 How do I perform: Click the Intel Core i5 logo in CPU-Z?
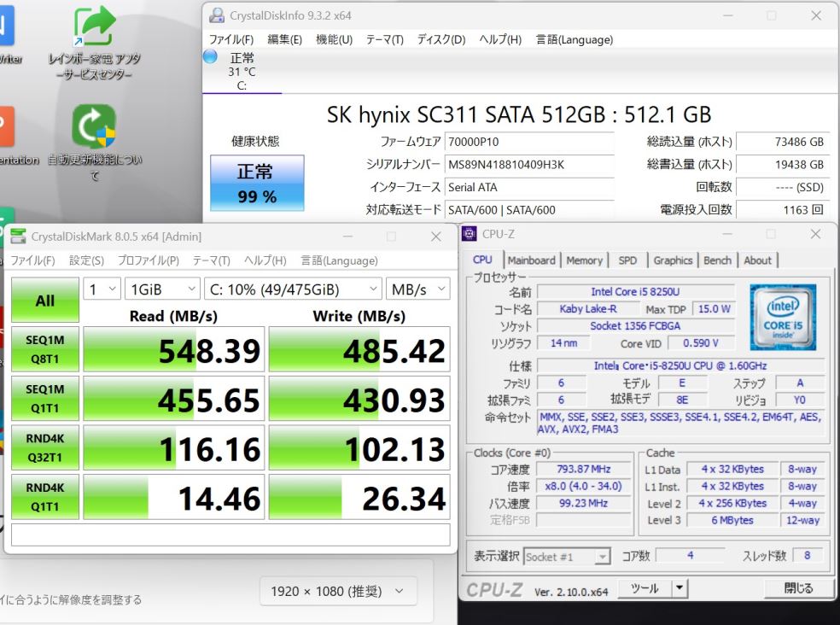(783, 318)
